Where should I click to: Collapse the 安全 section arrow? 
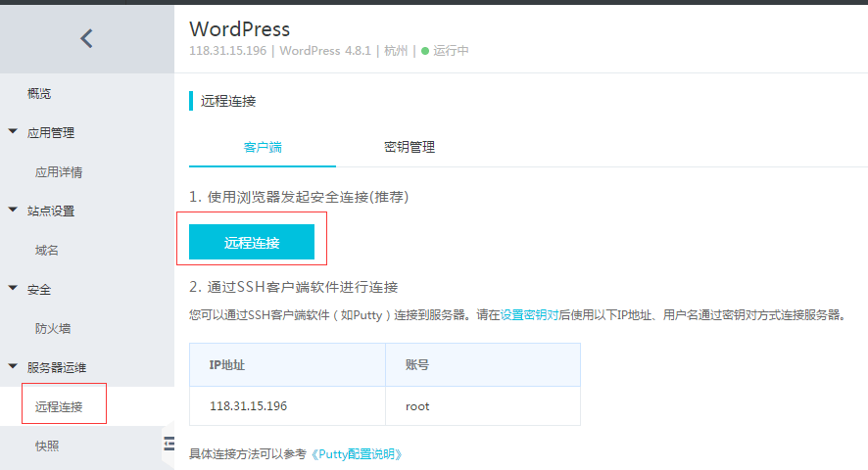pos(13,288)
